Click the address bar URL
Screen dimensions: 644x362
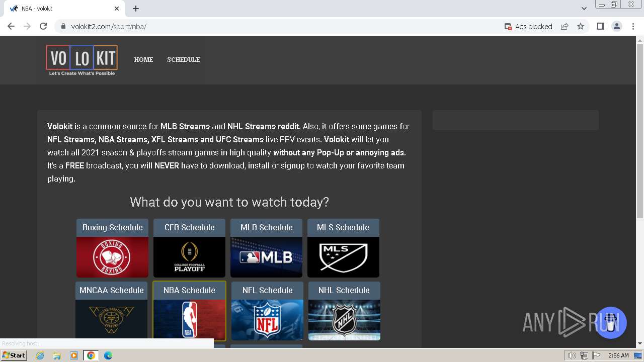point(109,27)
